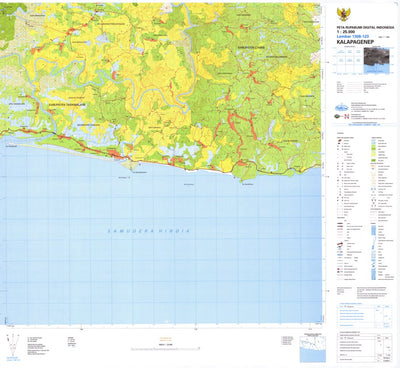This screenshot has height=368, width=400.
Task: Open the grayscale sheet location inset image
Action: pyautogui.click(x=376, y=60)
